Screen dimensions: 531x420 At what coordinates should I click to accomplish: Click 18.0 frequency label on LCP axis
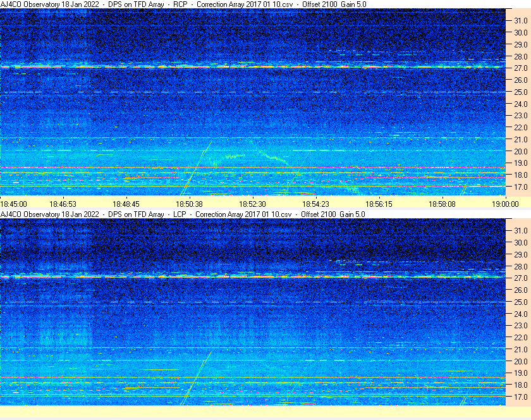521,385
